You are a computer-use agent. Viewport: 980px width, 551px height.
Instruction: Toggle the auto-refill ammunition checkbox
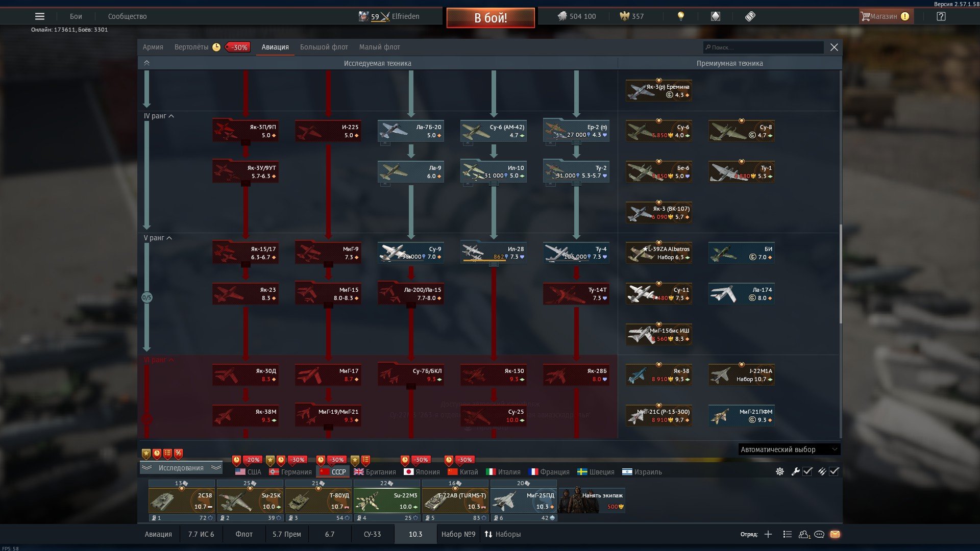pos(834,471)
